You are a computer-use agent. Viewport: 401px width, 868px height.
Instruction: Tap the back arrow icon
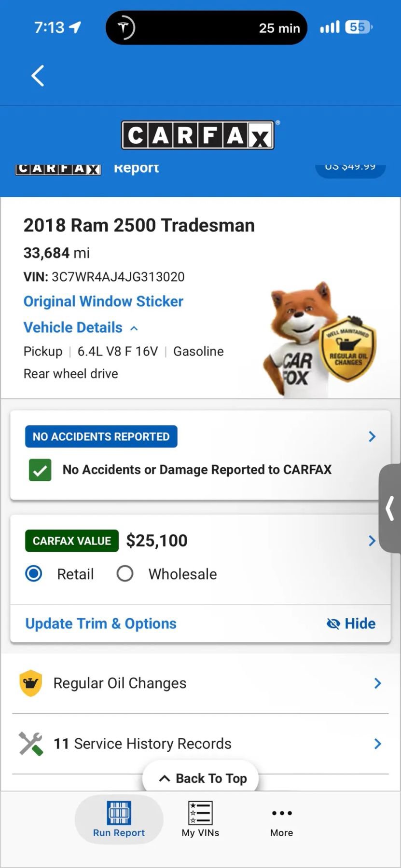coord(38,76)
